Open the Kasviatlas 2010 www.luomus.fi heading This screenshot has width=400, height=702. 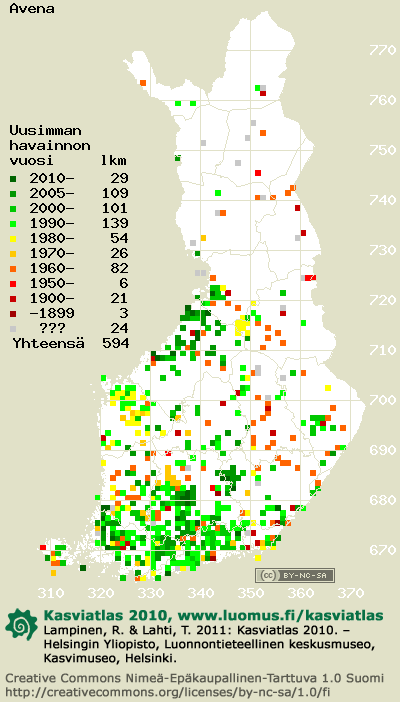coord(213,615)
